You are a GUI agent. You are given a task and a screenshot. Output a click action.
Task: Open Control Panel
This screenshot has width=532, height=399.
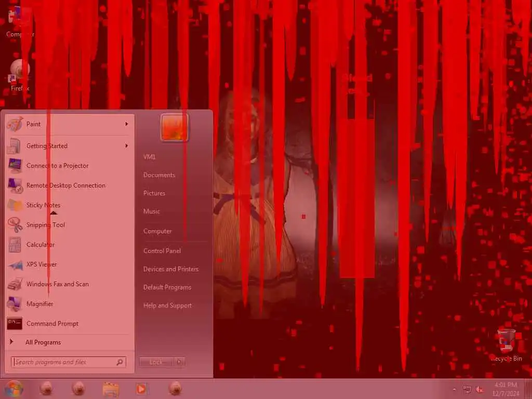tap(162, 251)
